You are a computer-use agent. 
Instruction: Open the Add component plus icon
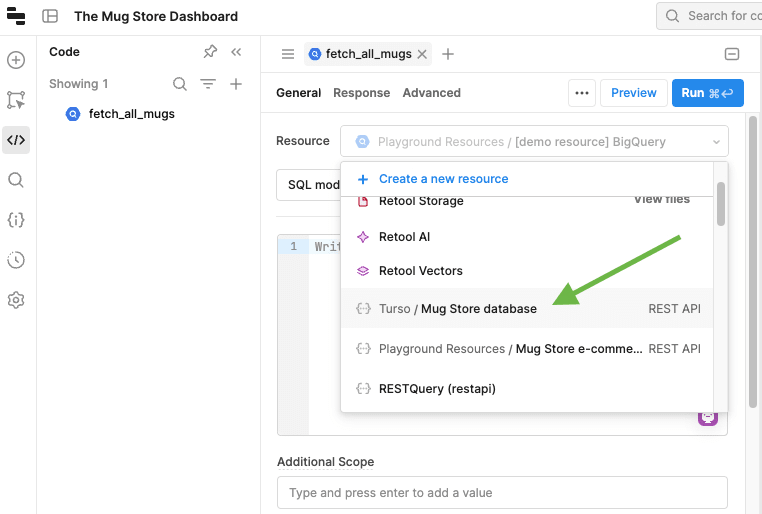[x=16, y=60]
